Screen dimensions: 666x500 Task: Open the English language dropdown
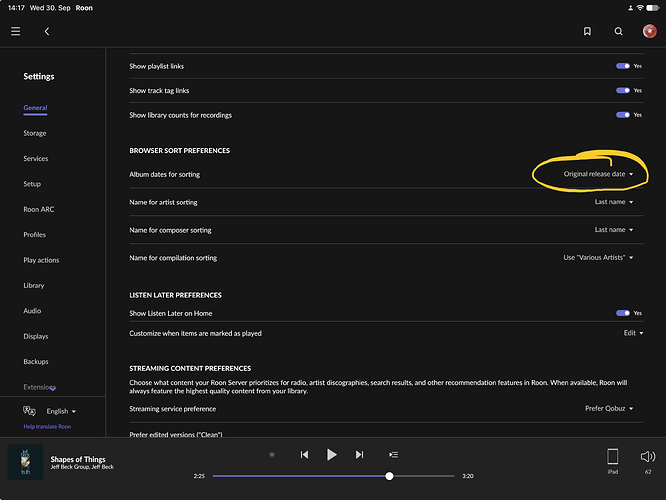[61, 411]
